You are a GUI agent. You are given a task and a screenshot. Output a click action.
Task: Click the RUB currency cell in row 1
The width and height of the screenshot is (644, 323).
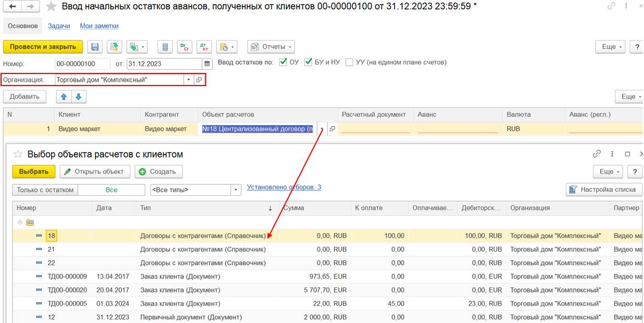click(534, 129)
